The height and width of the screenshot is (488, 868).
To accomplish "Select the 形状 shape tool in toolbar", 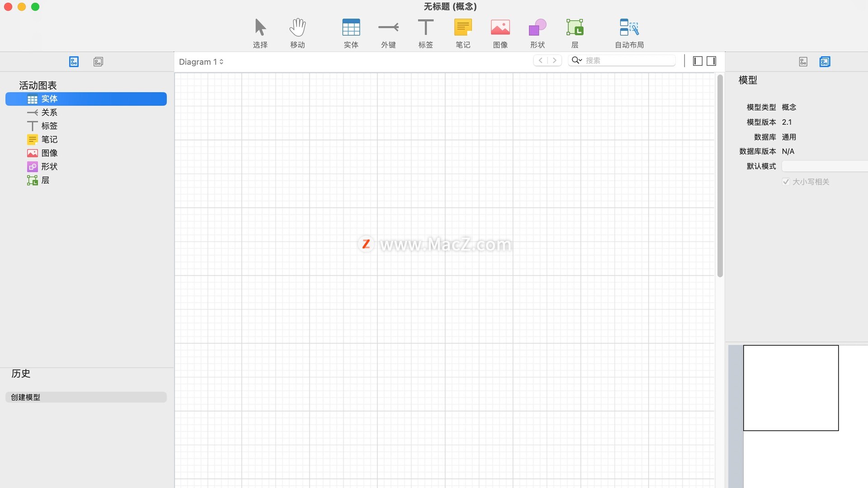I will click(538, 33).
